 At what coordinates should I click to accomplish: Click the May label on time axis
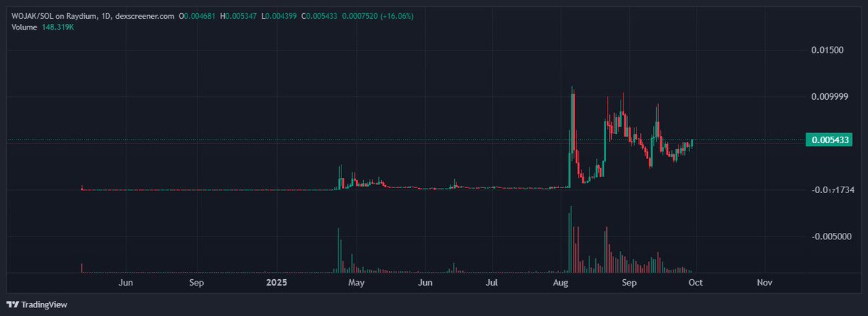pyautogui.click(x=355, y=282)
